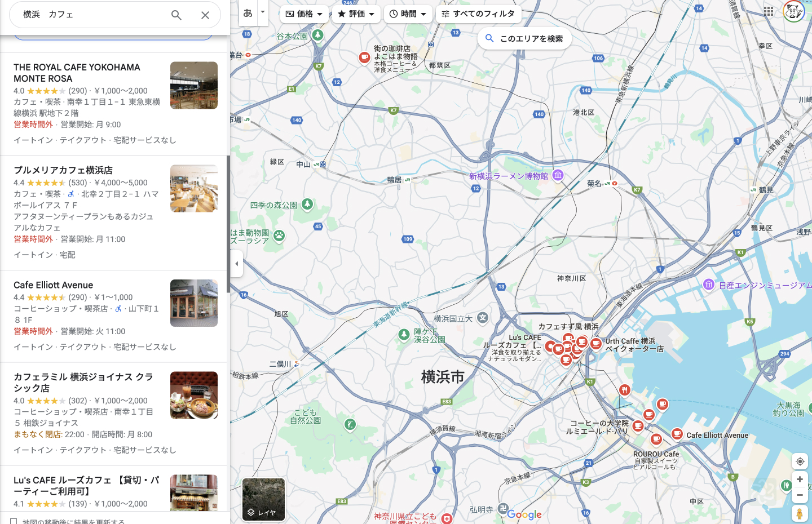Click the 横浜国立大 university marker
This screenshot has width=812, height=524.
point(483,318)
